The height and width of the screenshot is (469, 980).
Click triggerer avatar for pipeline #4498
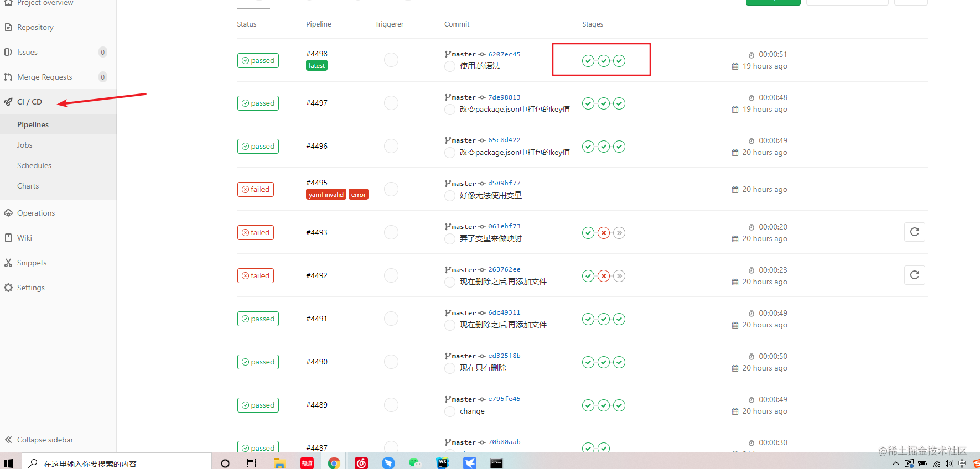click(x=391, y=60)
